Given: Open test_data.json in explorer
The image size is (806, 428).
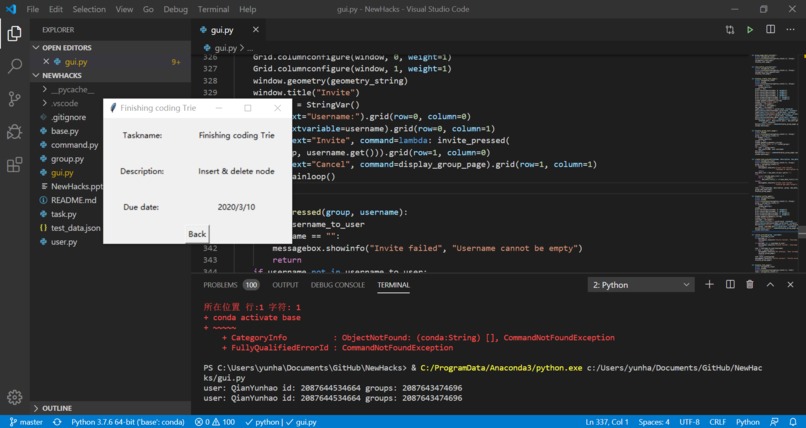Looking at the screenshot, I should (x=75, y=228).
